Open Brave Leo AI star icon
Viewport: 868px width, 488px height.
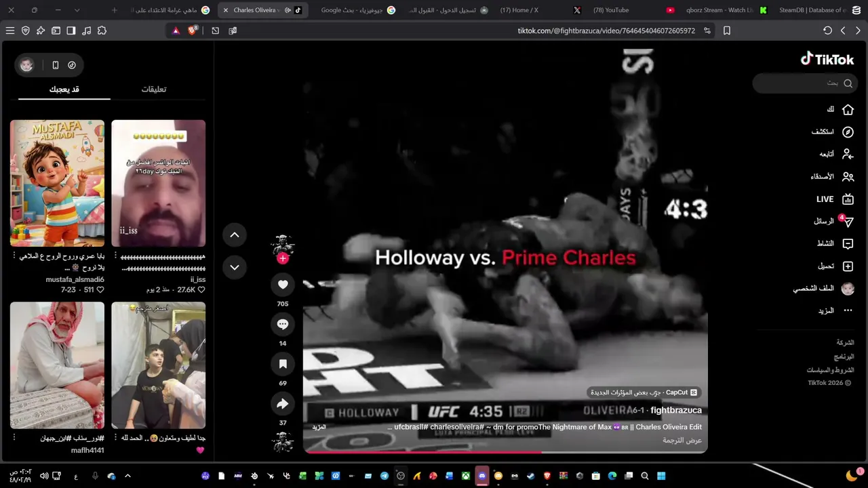pos(41,30)
